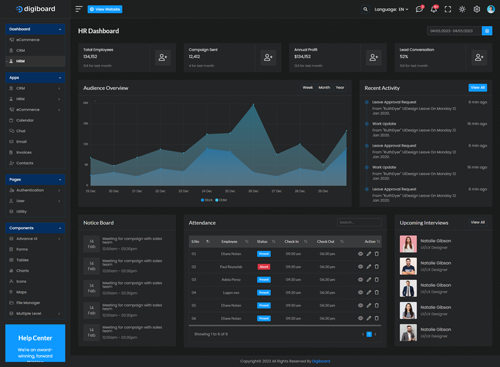Open Chat in the sidebar
The height and width of the screenshot is (367, 500).
click(x=35, y=131)
